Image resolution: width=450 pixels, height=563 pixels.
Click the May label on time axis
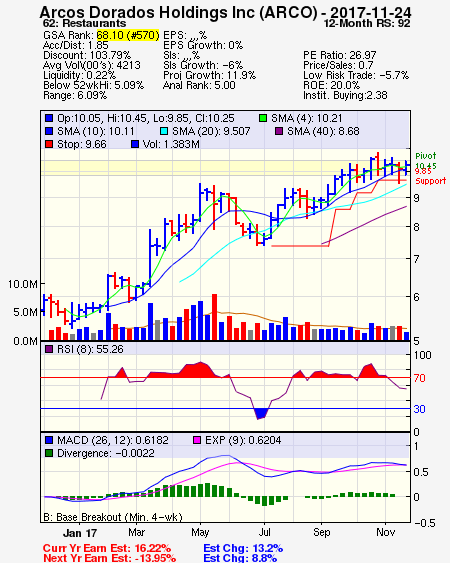200,532
